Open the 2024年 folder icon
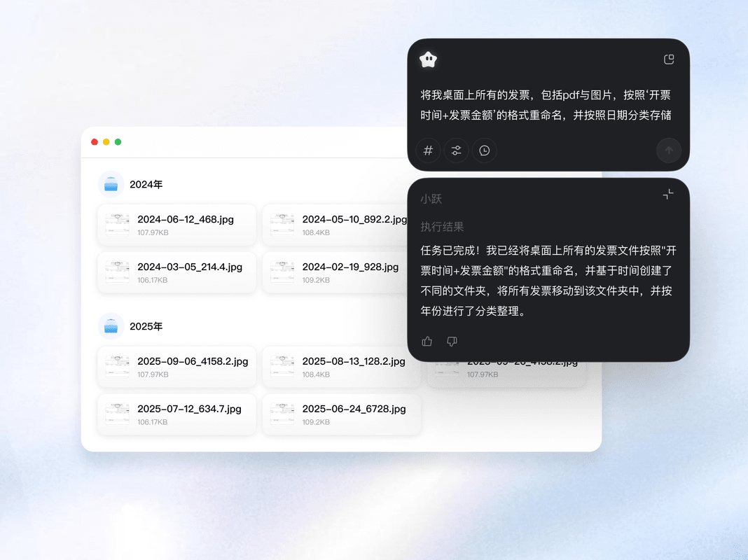Image resolution: width=748 pixels, height=560 pixels. 111,184
